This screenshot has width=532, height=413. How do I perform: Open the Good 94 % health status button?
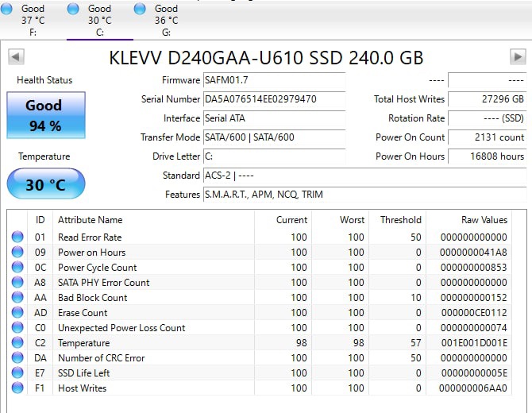[46, 115]
